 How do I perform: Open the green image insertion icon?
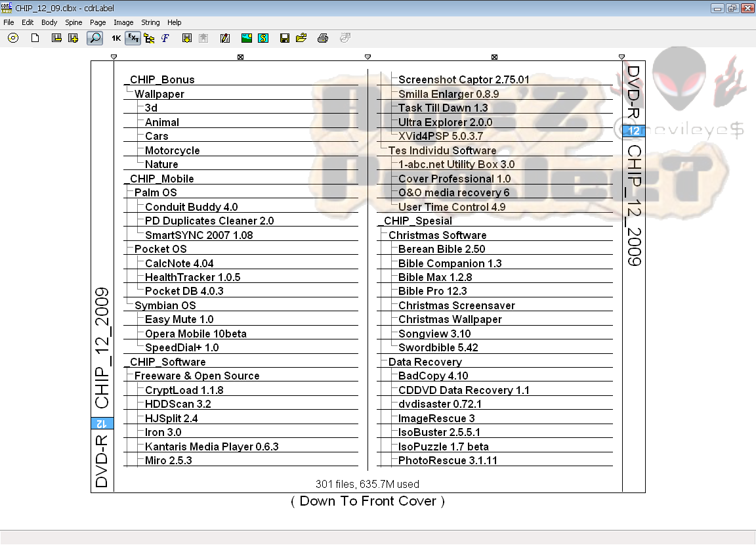[247, 38]
